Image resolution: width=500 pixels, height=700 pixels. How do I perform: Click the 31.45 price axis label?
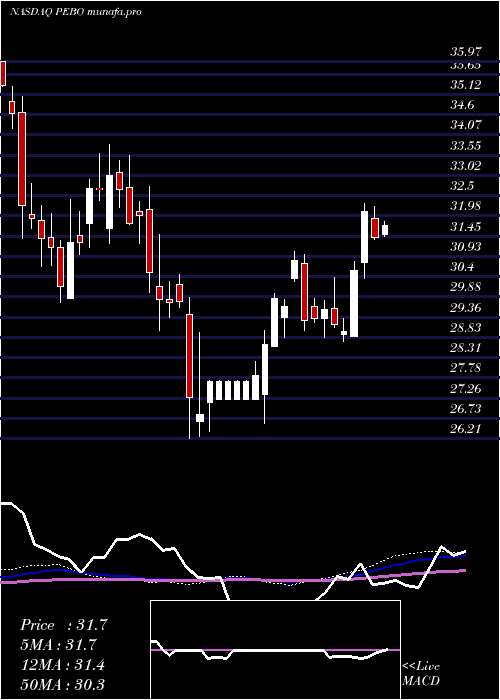tap(466, 227)
